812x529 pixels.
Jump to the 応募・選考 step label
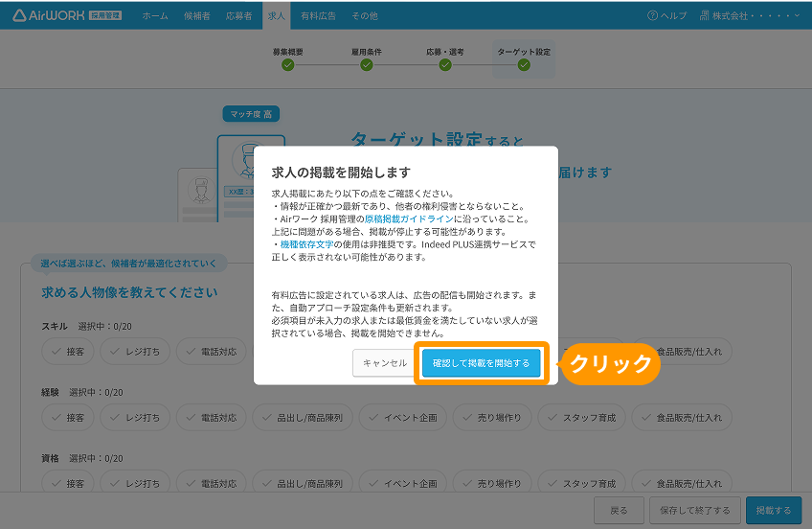coord(445,52)
